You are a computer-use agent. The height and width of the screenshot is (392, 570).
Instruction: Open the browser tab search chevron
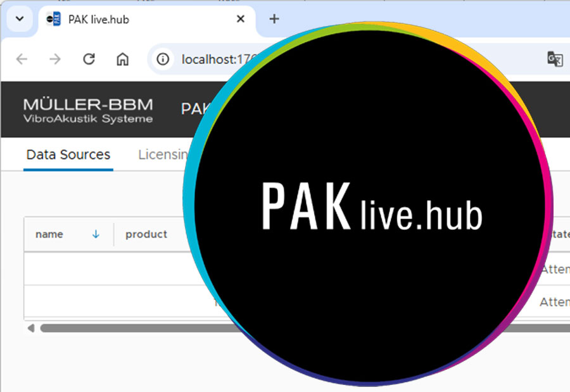(19, 18)
